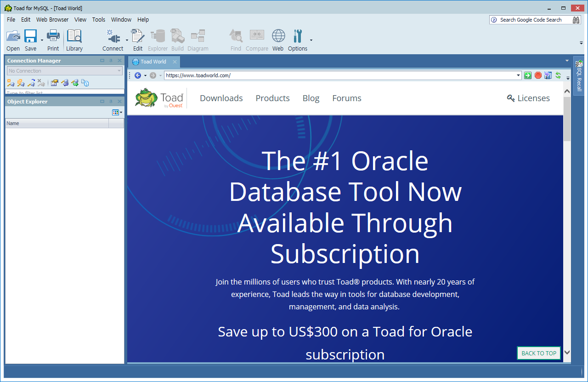The height and width of the screenshot is (382, 588).
Task: Pin the Object Explorer panel
Action: pyautogui.click(x=111, y=102)
